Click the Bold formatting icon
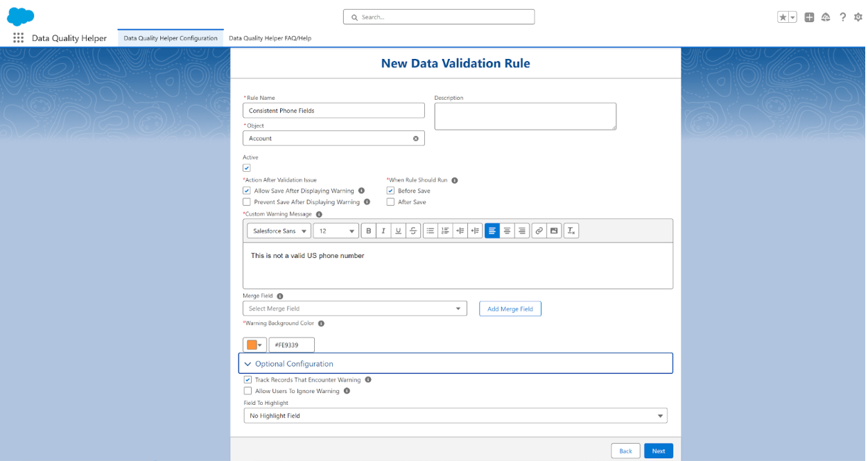Image resolution: width=868 pixels, height=461 pixels. [x=368, y=231]
